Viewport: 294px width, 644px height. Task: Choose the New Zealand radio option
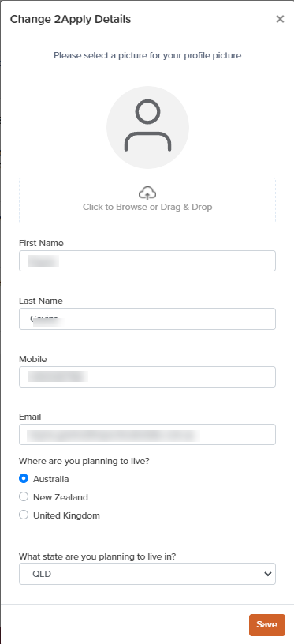pos(24,496)
